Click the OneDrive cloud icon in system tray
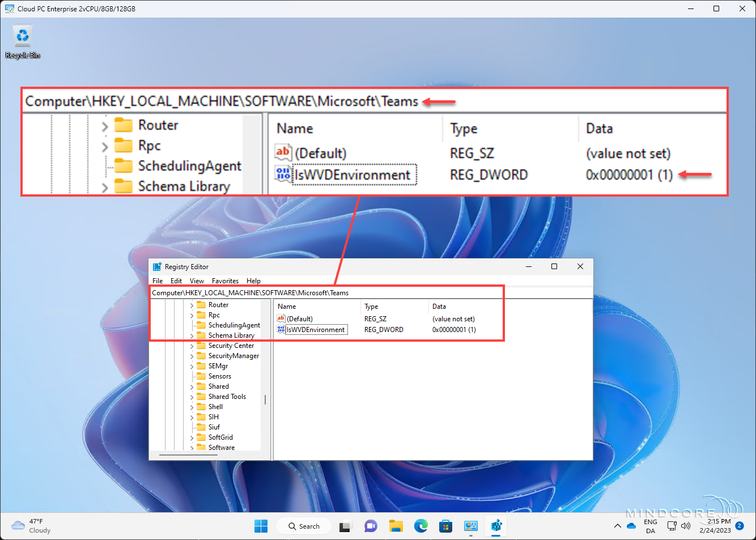756x540 pixels. [631, 526]
